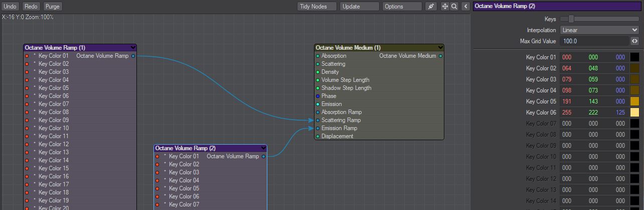Click Key Color 05 red value 191
Screen dimensions: 644x210
tap(567, 101)
